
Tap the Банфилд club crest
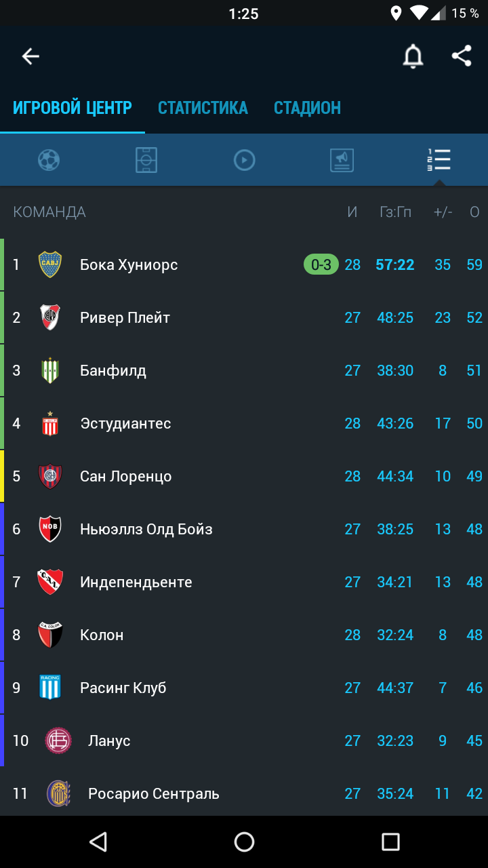(x=49, y=370)
